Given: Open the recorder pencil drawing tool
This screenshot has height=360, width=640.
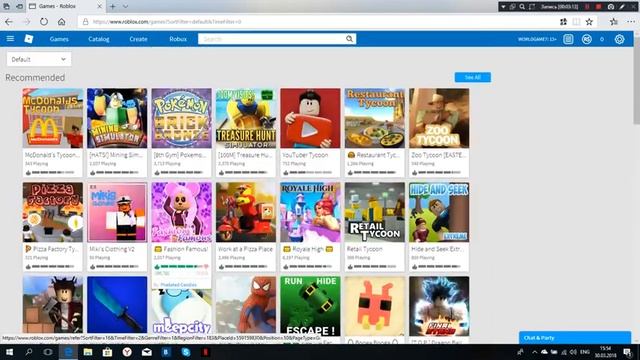Looking at the screenshot, I should pos(622,7).
